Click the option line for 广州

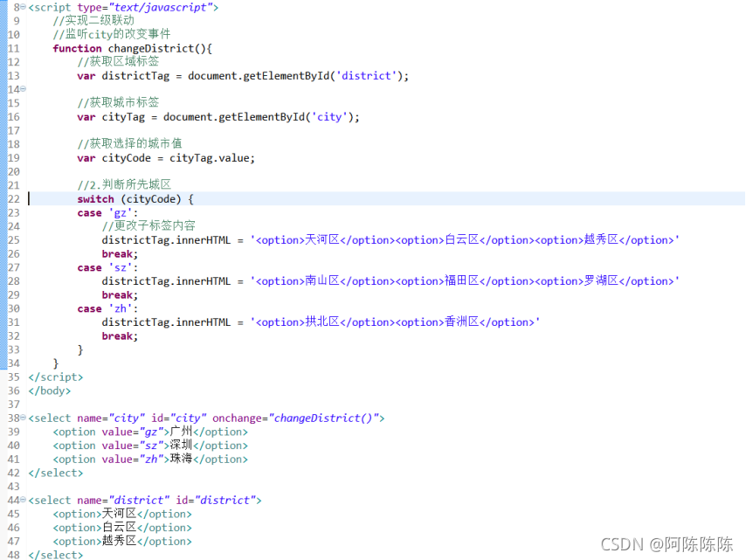[x=150, y=432]
